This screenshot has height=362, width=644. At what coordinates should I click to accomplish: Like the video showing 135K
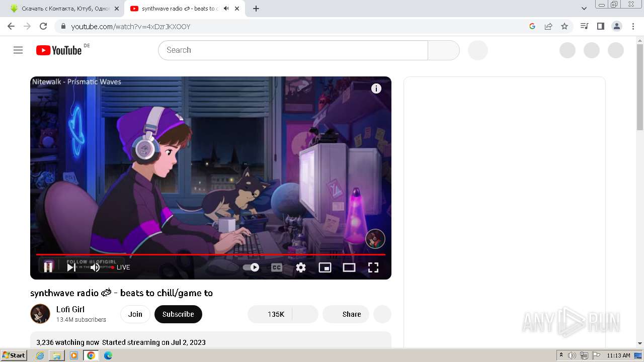[x=270, y=314]
